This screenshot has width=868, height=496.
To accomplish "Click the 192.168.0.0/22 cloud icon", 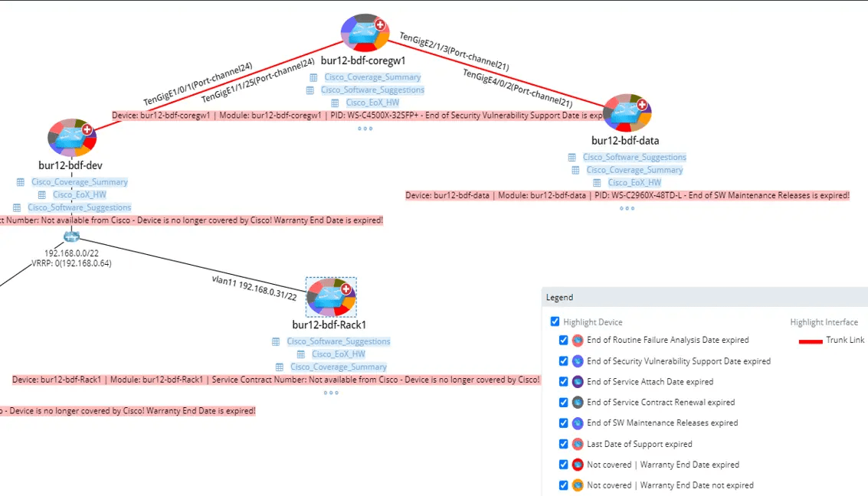I will coord(71,237).
